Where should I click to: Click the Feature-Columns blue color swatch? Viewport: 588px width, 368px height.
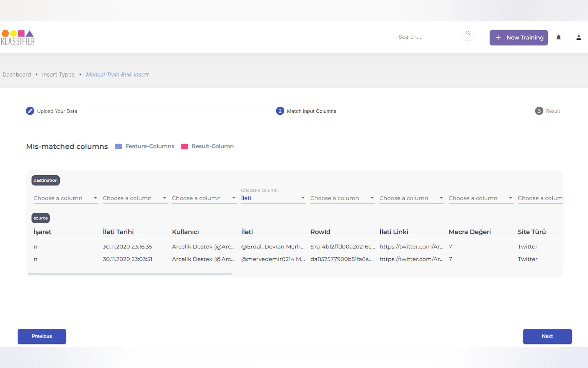click(x=118, y=146)
